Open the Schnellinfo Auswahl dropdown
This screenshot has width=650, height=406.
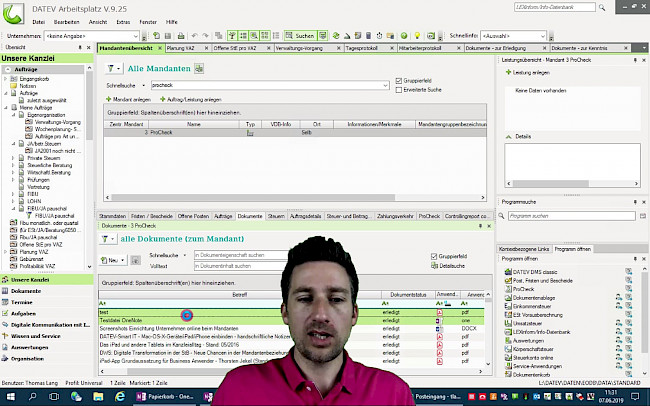[x=543, y=36]
